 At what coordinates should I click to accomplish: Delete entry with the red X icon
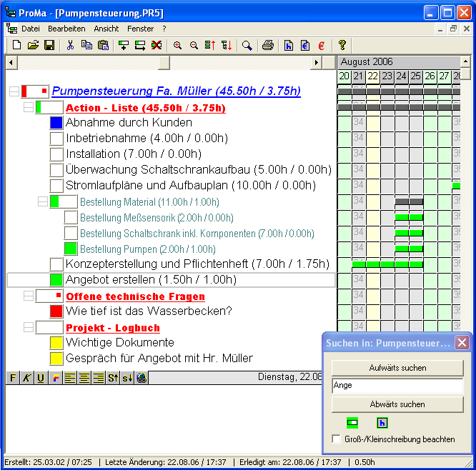157,45
